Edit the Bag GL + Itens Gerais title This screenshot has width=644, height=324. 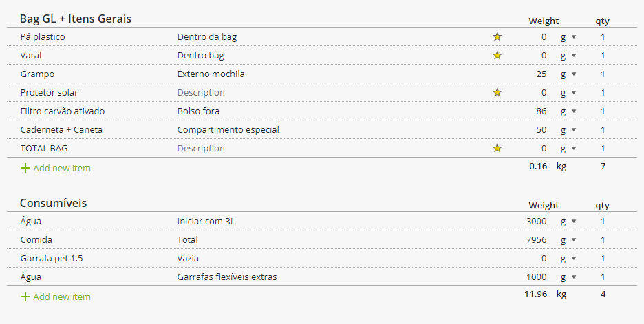coord(76,19)
